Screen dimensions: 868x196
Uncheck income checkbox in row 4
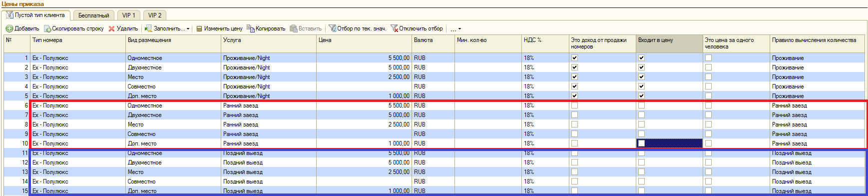(x=574, y=86)
